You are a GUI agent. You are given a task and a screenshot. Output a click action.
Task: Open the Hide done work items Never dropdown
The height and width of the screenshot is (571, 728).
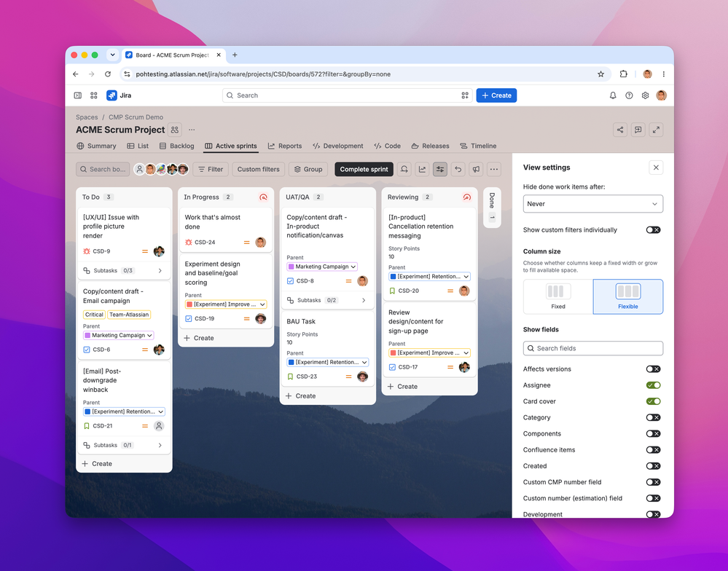point(593,204)
